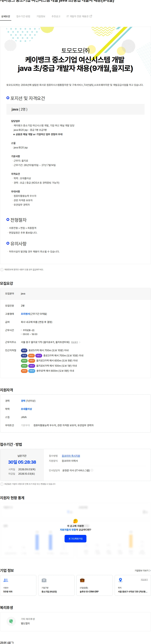Click info icon beside 채용정보에 잘못된 내용 notice

[x=2, y=269]
